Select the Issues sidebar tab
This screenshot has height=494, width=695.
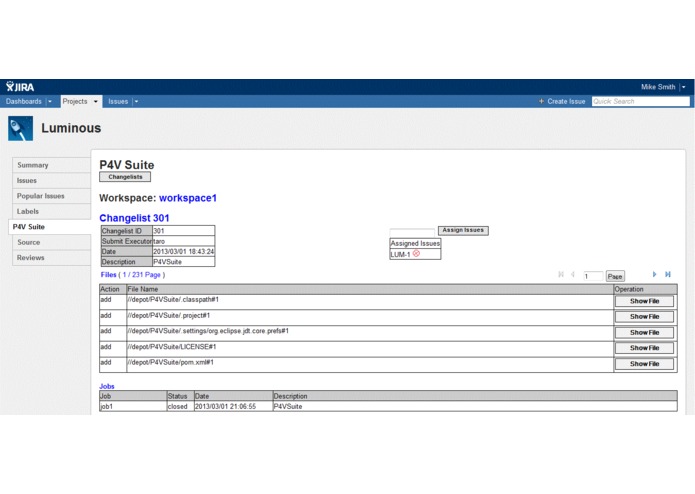pyautogui.click(x=52, y=180)
